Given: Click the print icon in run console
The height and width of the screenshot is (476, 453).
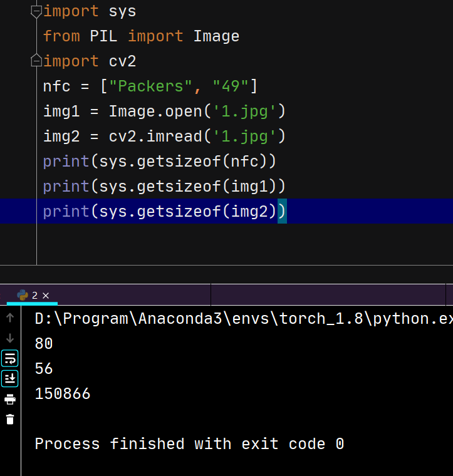Looking at the screenshot, I should pyautogui.click(x=10, y=399).
